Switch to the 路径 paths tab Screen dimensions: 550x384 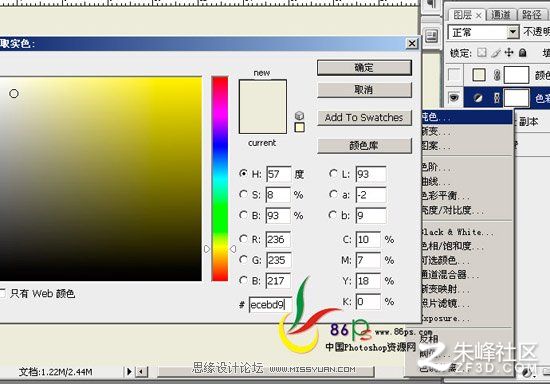point(531,15)
